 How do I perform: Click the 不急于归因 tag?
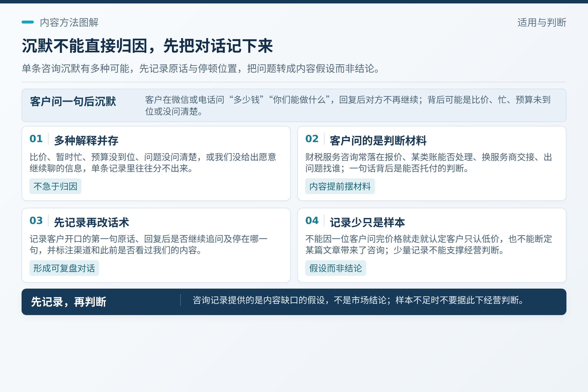pyautogui.click(x=55, y=186)
